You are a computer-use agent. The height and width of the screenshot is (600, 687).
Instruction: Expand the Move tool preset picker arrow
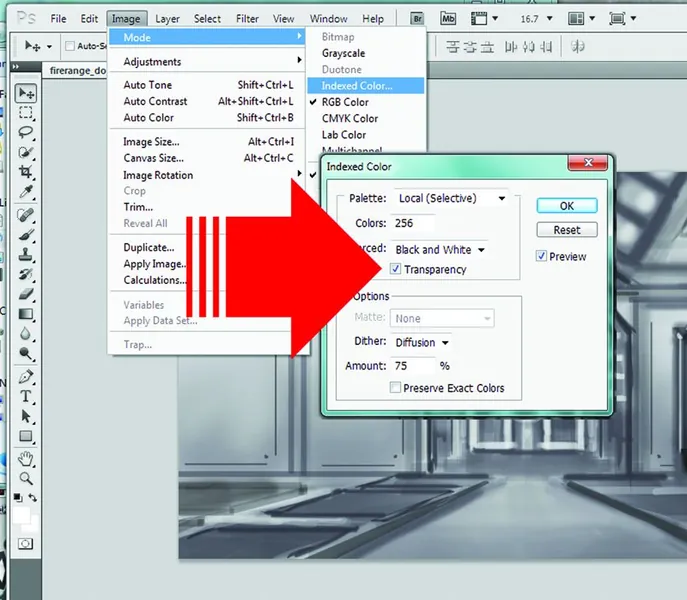click(50, 46)
